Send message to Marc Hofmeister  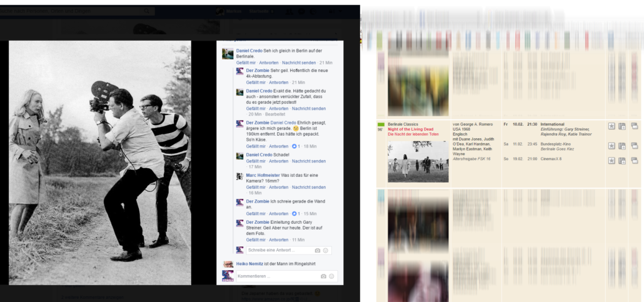[309, 187]
